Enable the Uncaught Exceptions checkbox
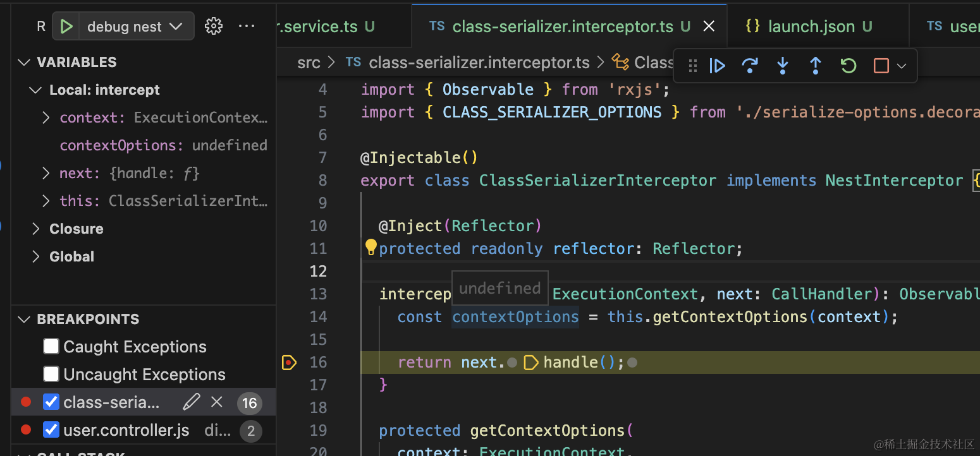This screenshot has height=456, width=980. click(x=51, y=374)
